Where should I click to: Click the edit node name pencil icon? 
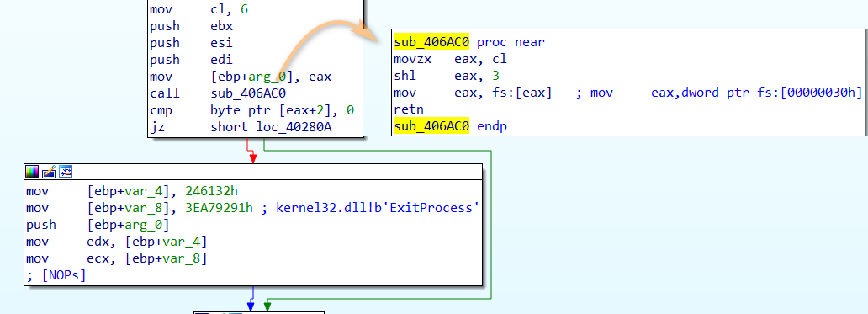49,172
